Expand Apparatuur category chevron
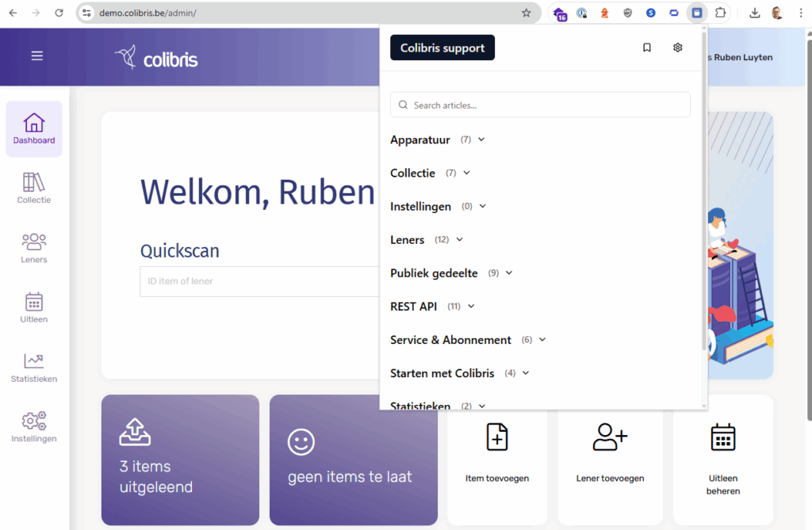The width and height of the screenshot is (812, 530). (481, 139)
